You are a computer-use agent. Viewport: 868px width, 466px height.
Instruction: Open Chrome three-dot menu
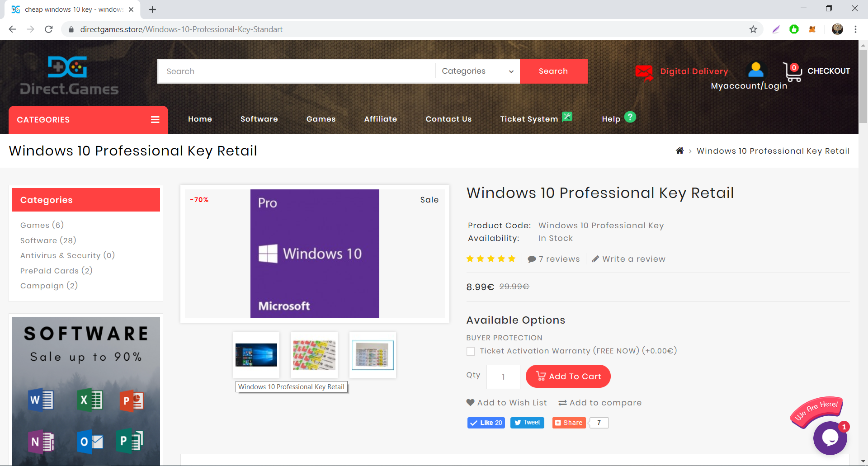coord(855,29)
